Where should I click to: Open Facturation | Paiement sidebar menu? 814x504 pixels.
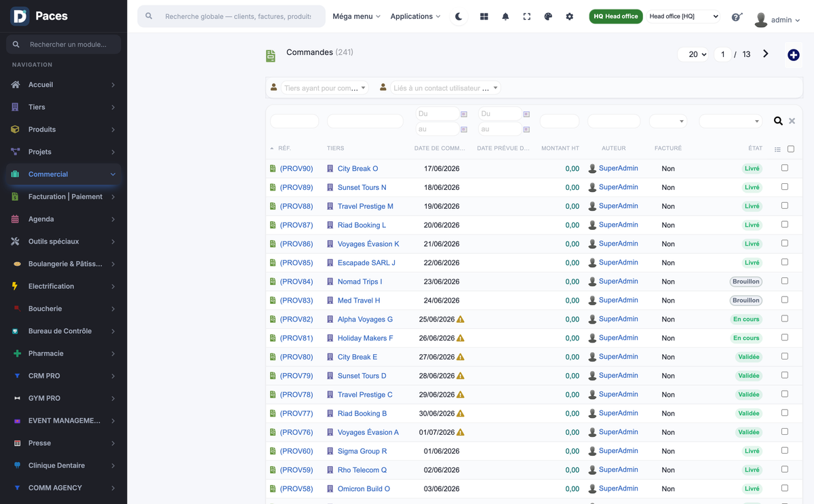(x=63, y=197)
